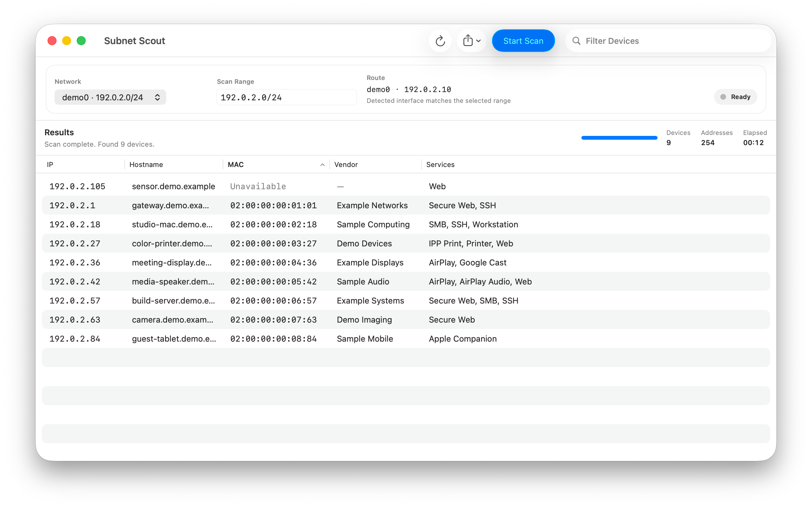Click the Start Scan button
The width and height of the screenshot is (812, 508).
pos(523,41)
